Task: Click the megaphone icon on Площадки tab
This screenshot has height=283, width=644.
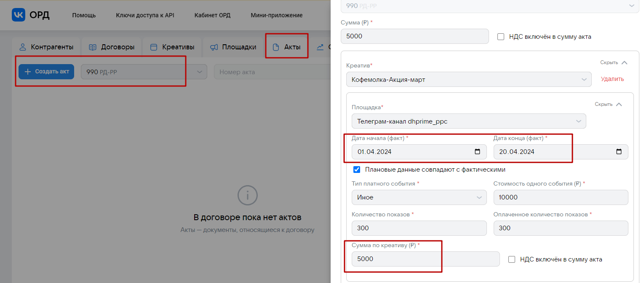Action: [x=214, y=47]
